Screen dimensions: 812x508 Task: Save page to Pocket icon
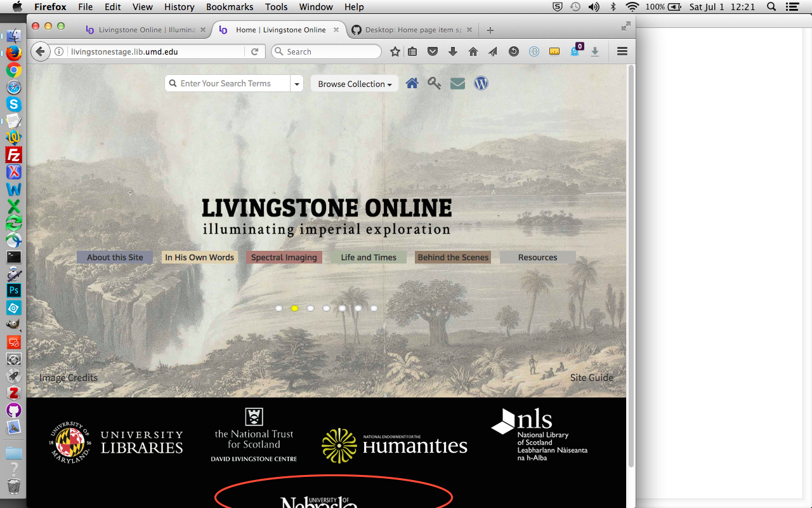pyautogui.click(x=433, y=52)
